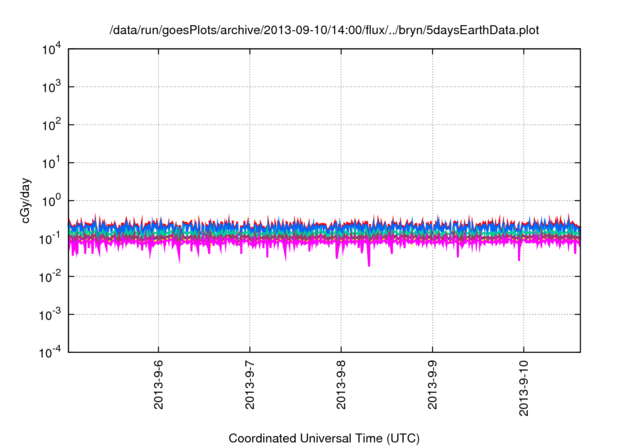Click the 2013-9-6 date tick label
This screenshot has width=640, height=448.
click(x=158, y=384)
